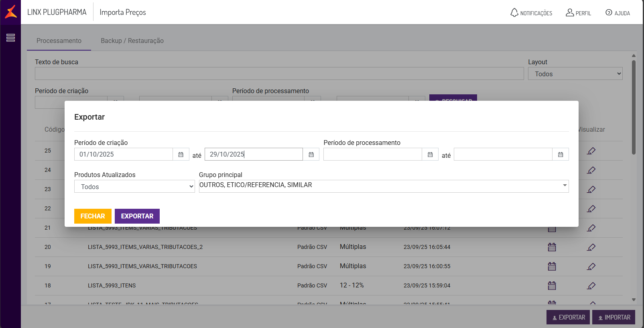
Task: Open calendar for processing start date
Action: pos(430,155)
